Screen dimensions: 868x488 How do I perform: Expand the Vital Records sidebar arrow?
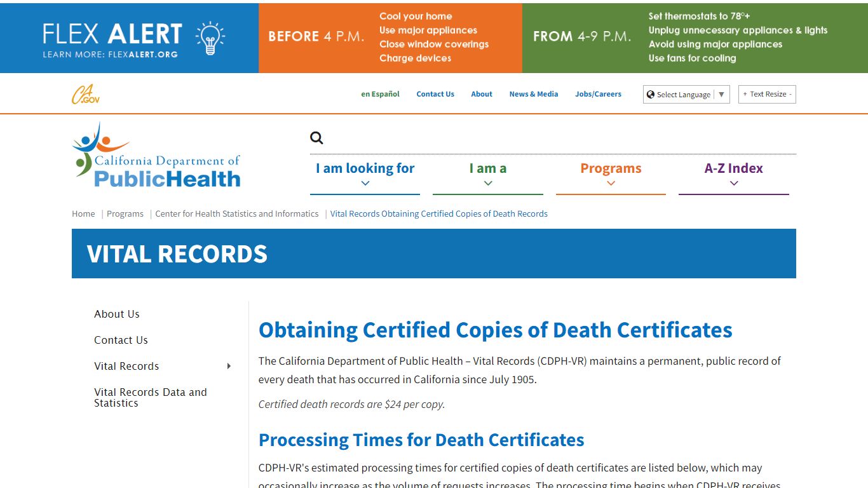tap(229, 366)
